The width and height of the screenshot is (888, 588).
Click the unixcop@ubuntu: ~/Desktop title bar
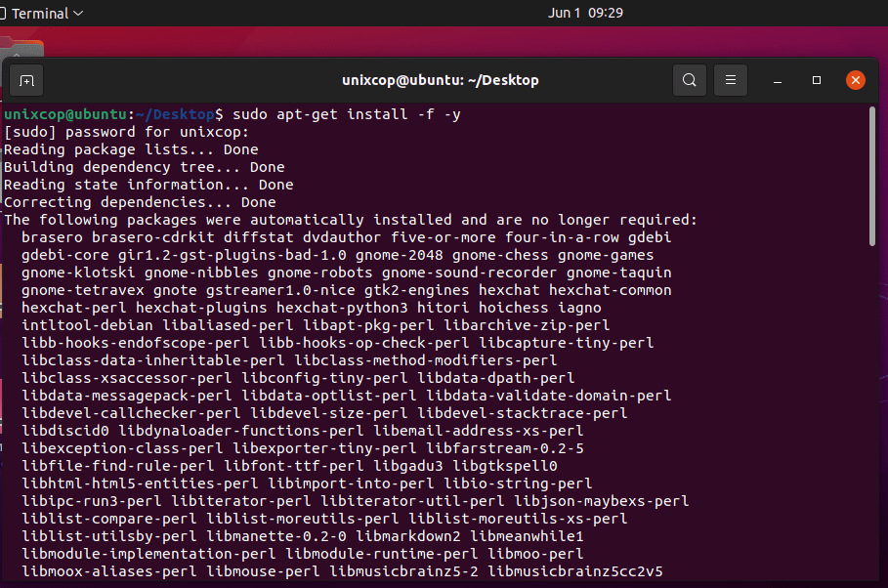point(440,80)
